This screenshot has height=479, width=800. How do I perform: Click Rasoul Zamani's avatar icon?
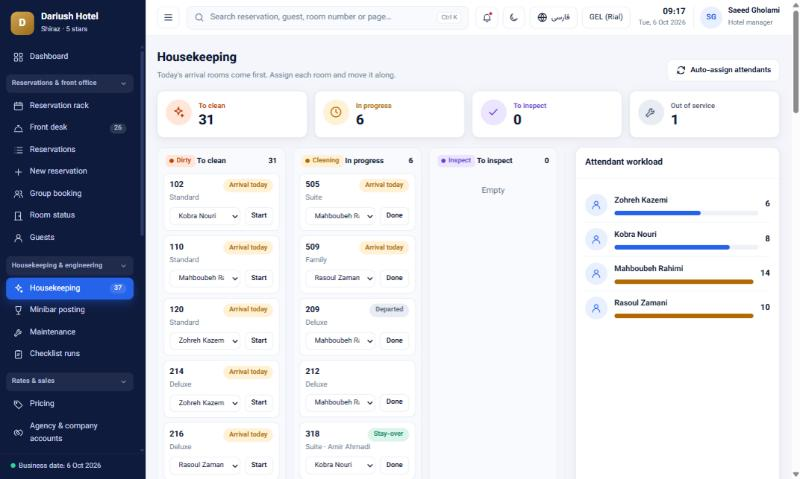point(595,308)
